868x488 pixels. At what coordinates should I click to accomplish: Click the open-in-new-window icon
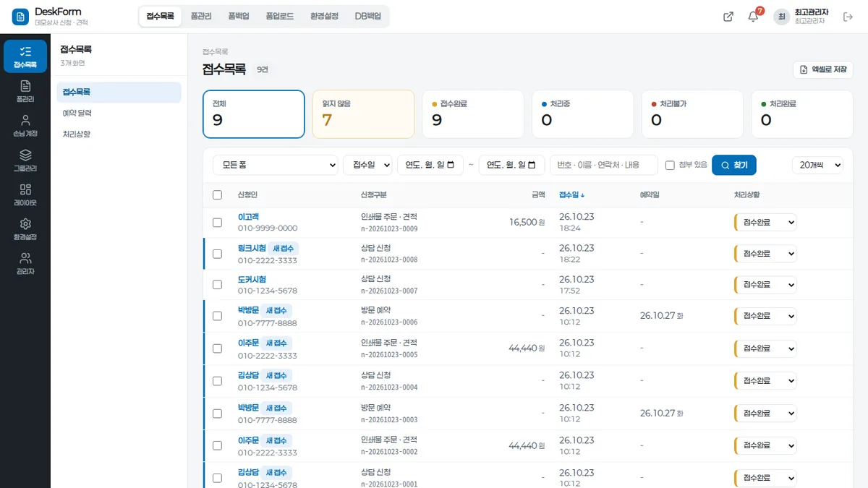coord(728,17)
